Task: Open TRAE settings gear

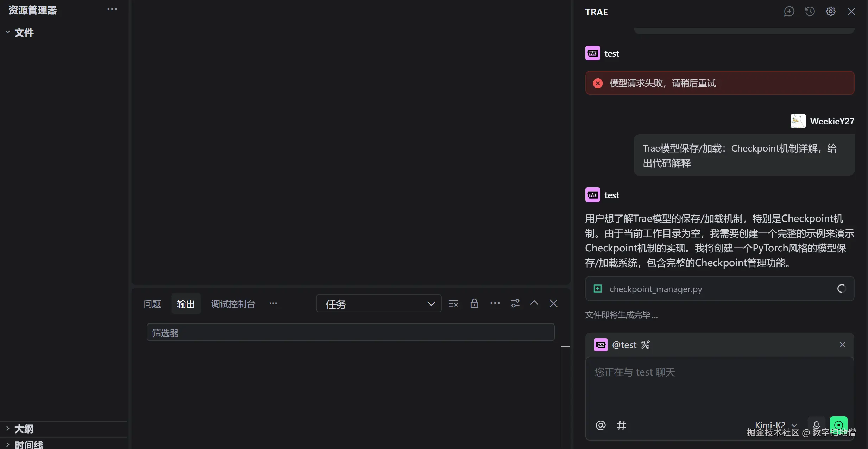Action: [x=831, y=12]
